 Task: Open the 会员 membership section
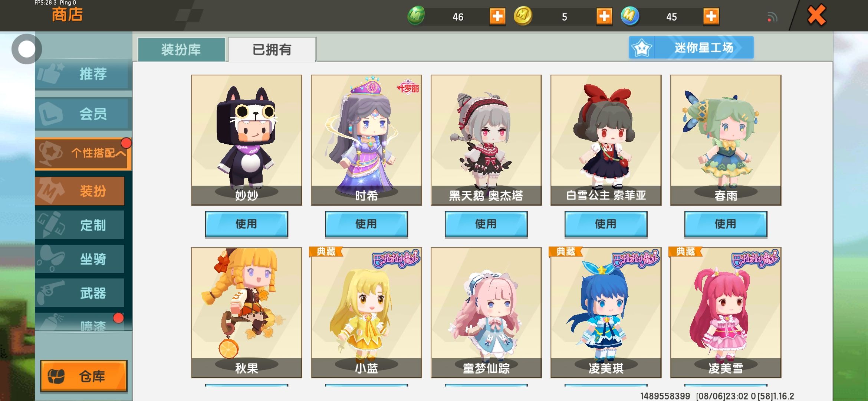point(83,114)
